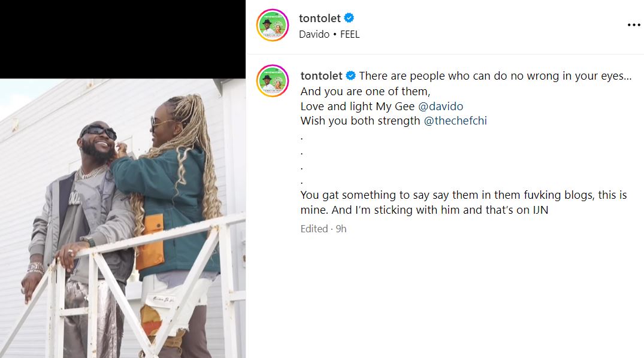Click the profile avatar beside the caption

[x=273, y=80]
